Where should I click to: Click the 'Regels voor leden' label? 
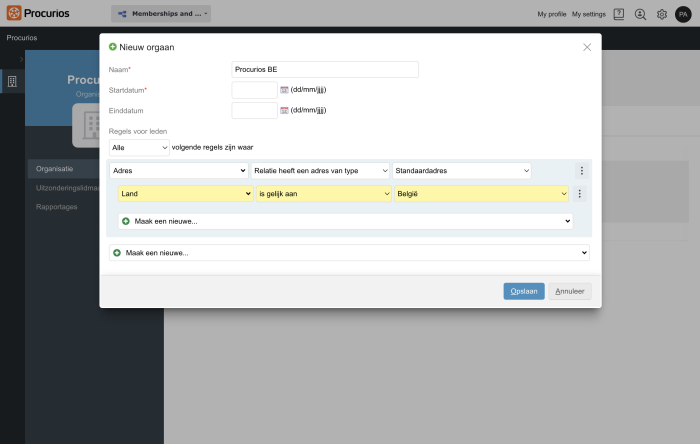coord(138,131)
